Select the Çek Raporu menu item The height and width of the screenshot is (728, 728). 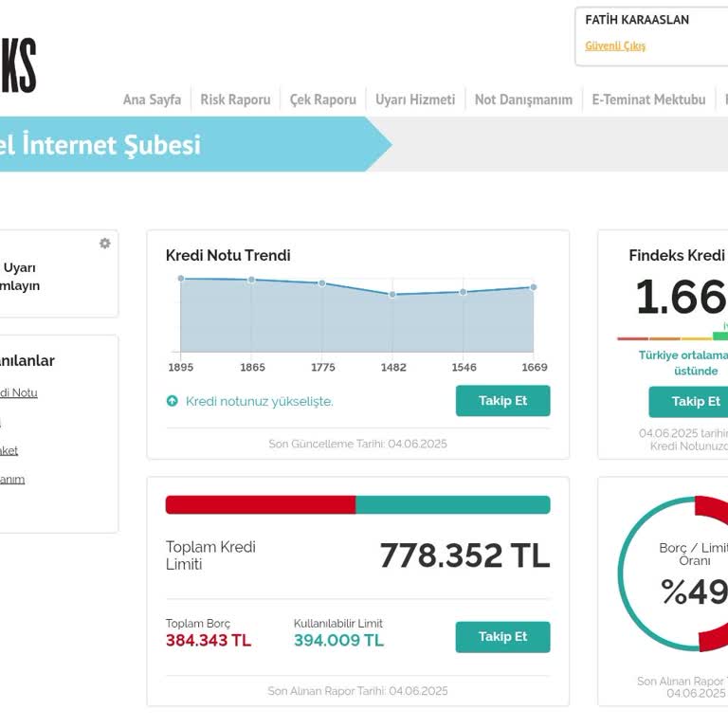coord(322,100)
